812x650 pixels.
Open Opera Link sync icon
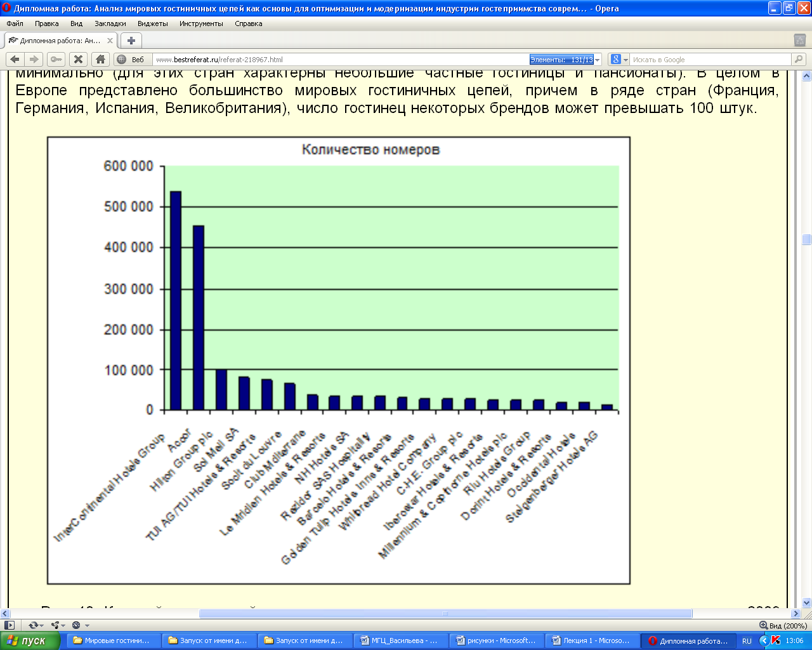pos(33,625)
